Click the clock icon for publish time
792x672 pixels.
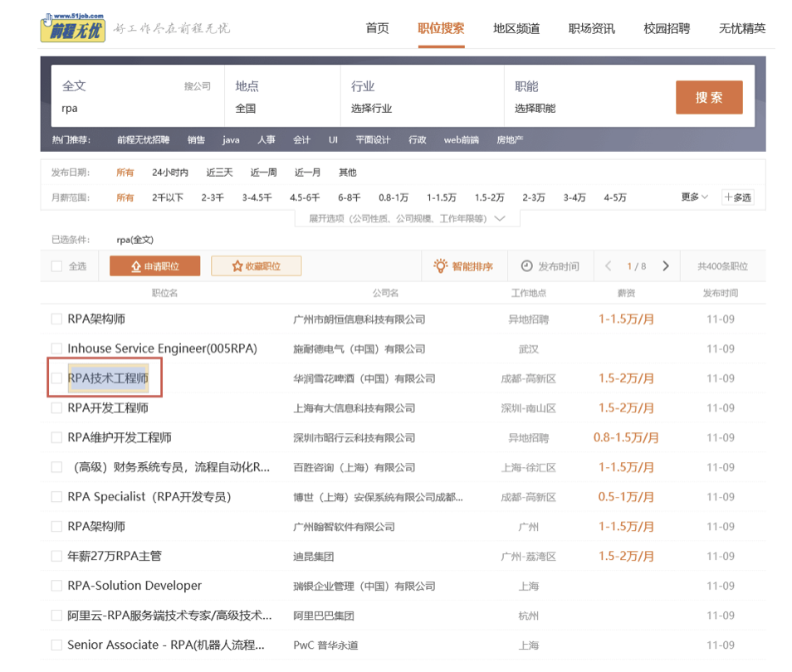(x=526, y=266)
